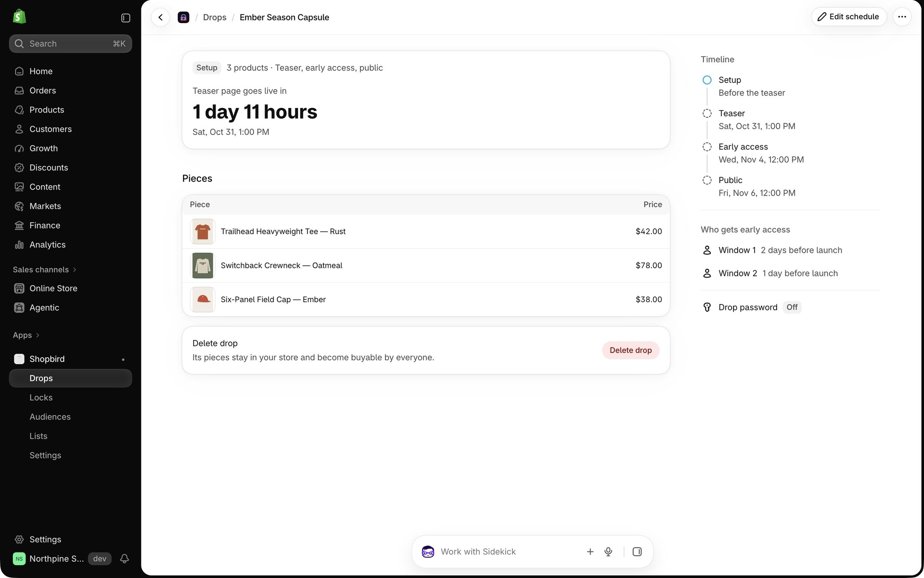Image resolution: width=924 pixels, height=578 pixels.
Task: Focus the Search field
Action: point(70,44)
